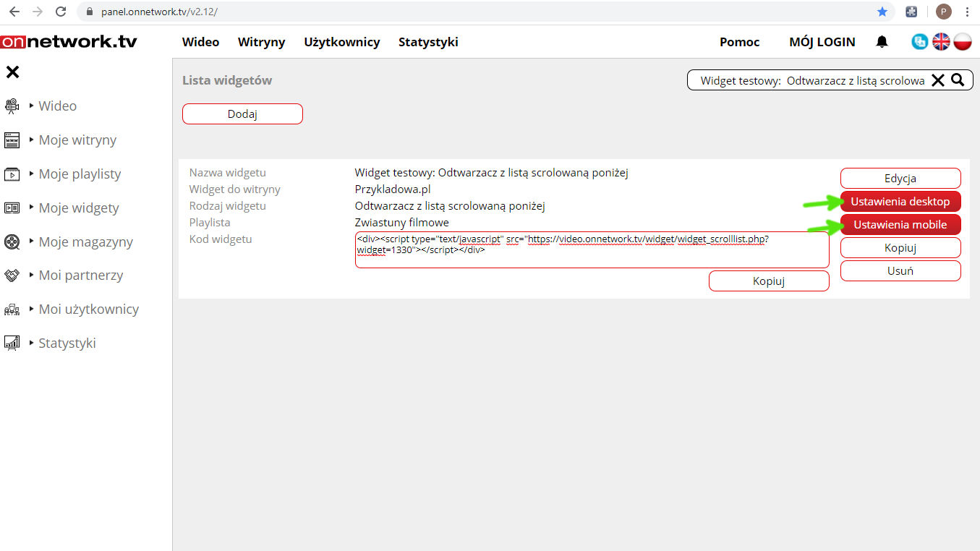
Task: Close the sidebar with the X icon
Action: coord(12,72)
